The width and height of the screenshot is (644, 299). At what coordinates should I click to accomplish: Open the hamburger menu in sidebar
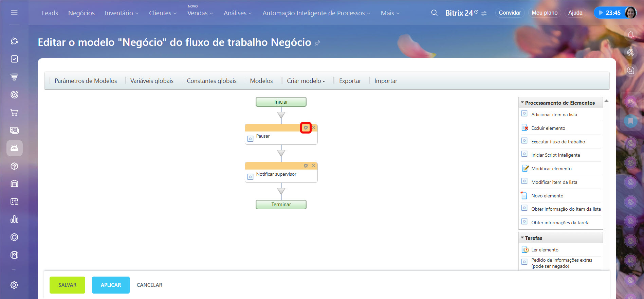[14, 13]
